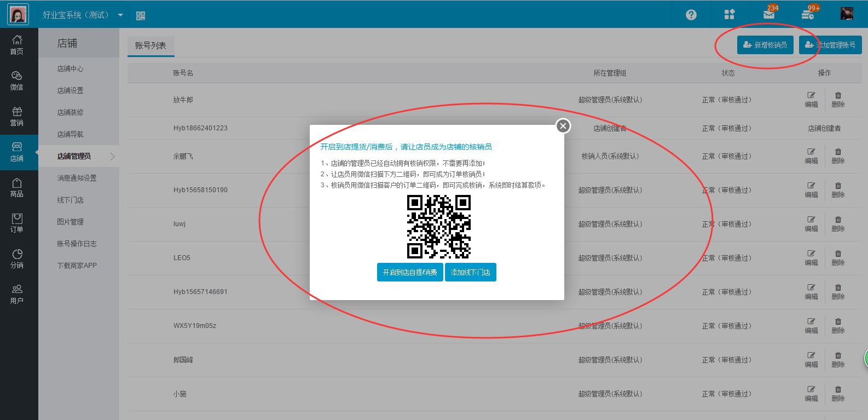
Task: Open 店铺设置 in the submenu
Action: 71,90
